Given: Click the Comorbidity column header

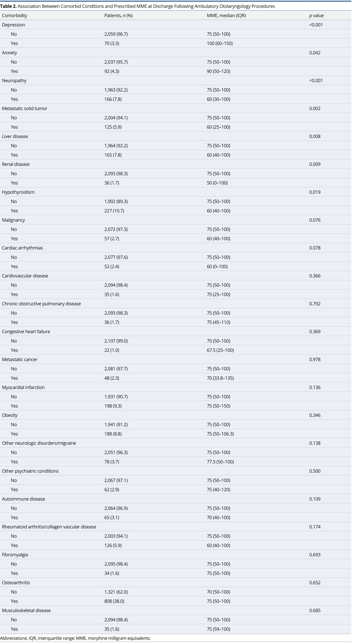Looking at the screenshot, I should [x=15, y=15].
